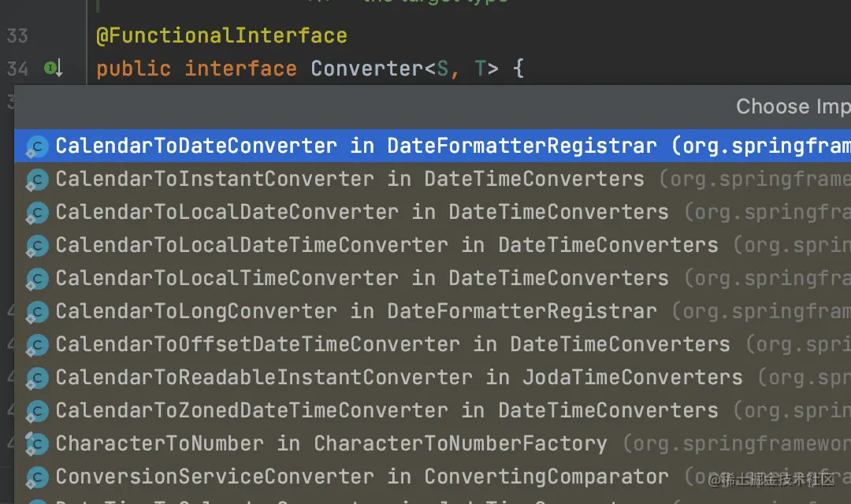Select CalendarToDateConverter in DateFormatterRegistrar
Viewport: 851px width, 504px height.
tap(433, 146)
